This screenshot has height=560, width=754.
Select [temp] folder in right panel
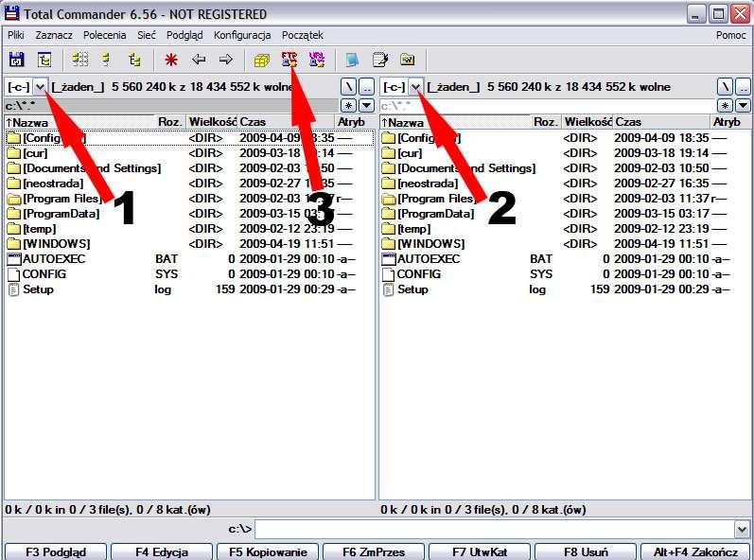click(565, 229)
